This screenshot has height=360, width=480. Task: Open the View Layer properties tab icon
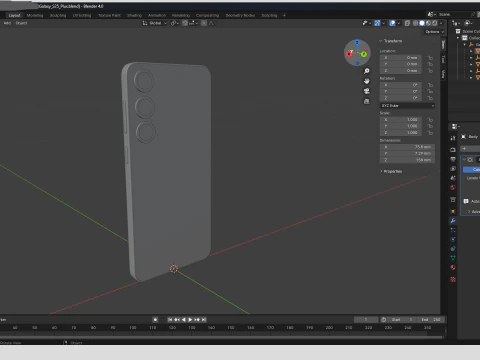[x=453, y=169]
